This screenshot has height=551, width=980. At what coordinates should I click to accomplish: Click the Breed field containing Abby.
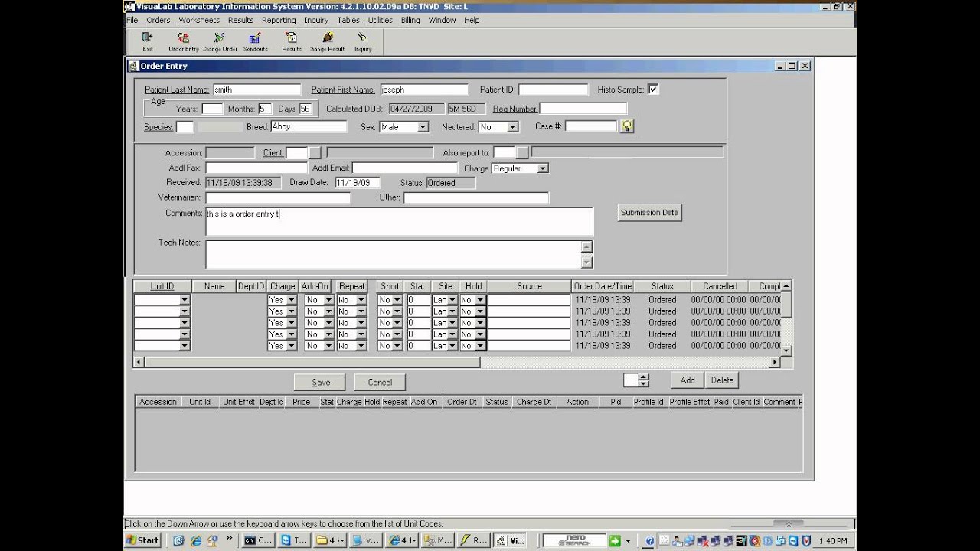pos(309,126)
